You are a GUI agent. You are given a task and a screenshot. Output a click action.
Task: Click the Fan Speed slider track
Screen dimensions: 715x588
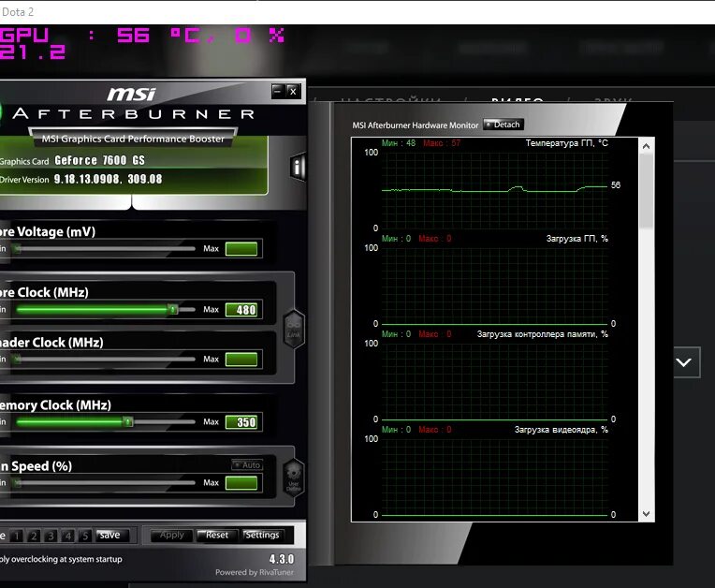tap(106, 482)
